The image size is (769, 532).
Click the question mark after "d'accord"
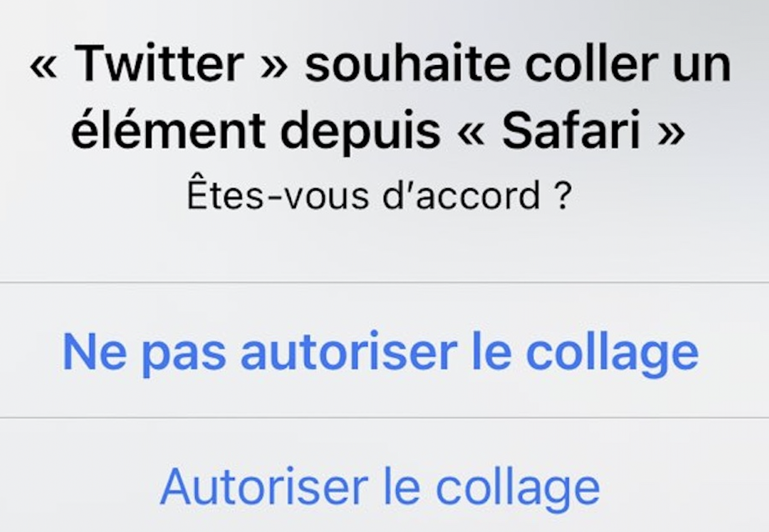(563, 196)
